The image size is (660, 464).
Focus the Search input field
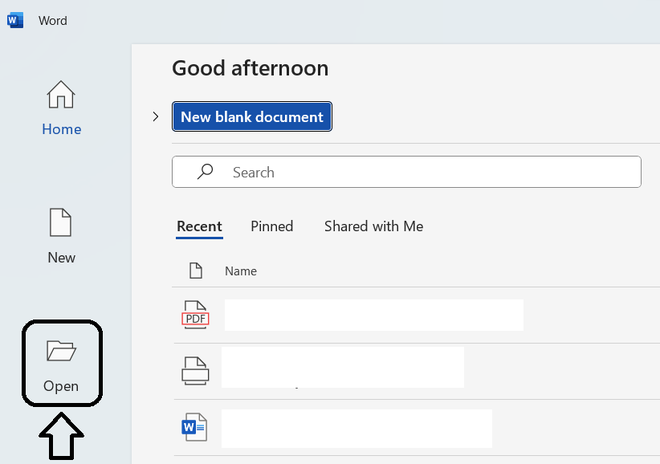point(420,172)
